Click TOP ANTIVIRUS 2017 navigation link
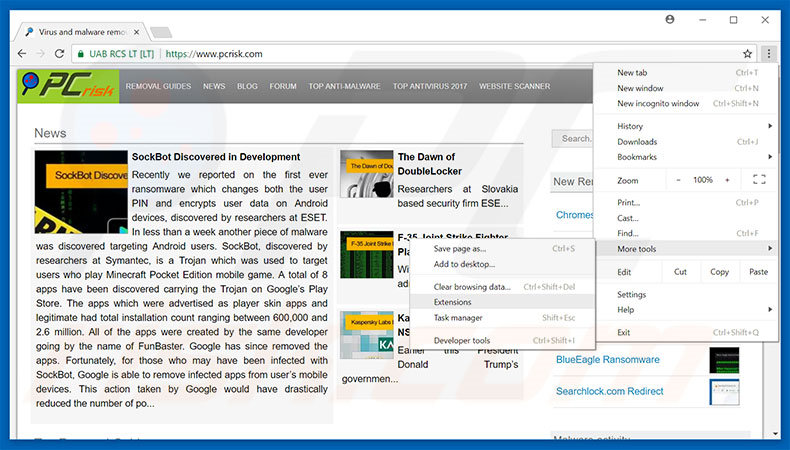This screenshot has height=450, width=790. pos(430,86)
